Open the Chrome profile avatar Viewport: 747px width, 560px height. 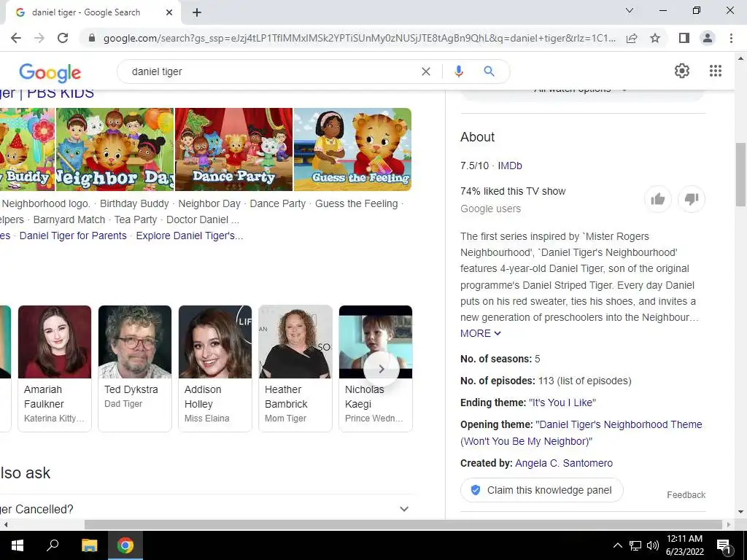[x=708, y=38]
